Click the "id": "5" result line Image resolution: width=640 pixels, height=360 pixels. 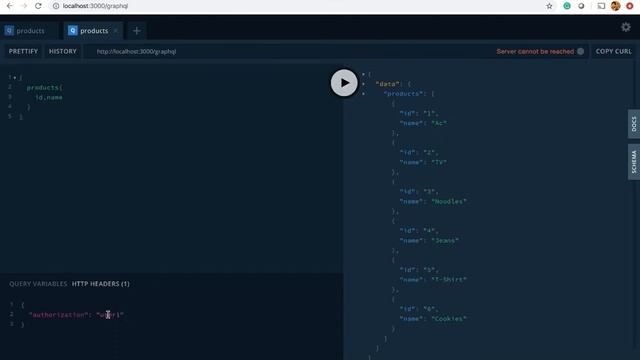coord(419,270)
